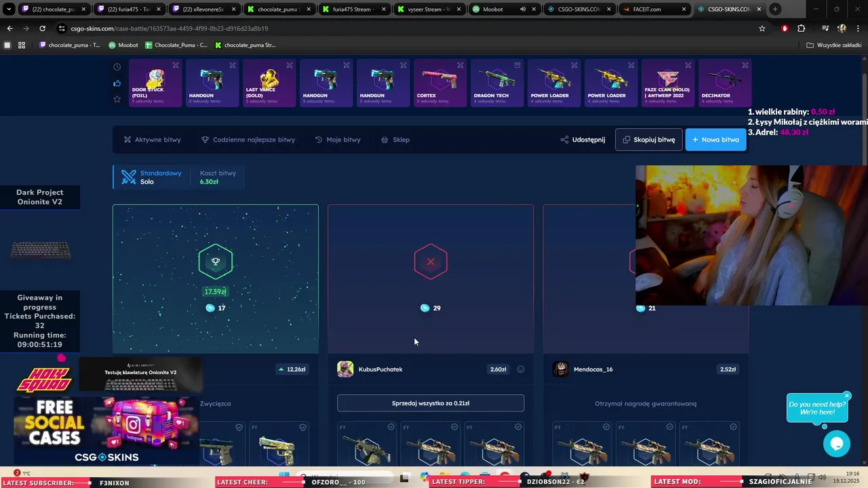The image size is (868, 488).
Task: Toggle check on Mendocas_16's second skin
Action: pos(670,427)
